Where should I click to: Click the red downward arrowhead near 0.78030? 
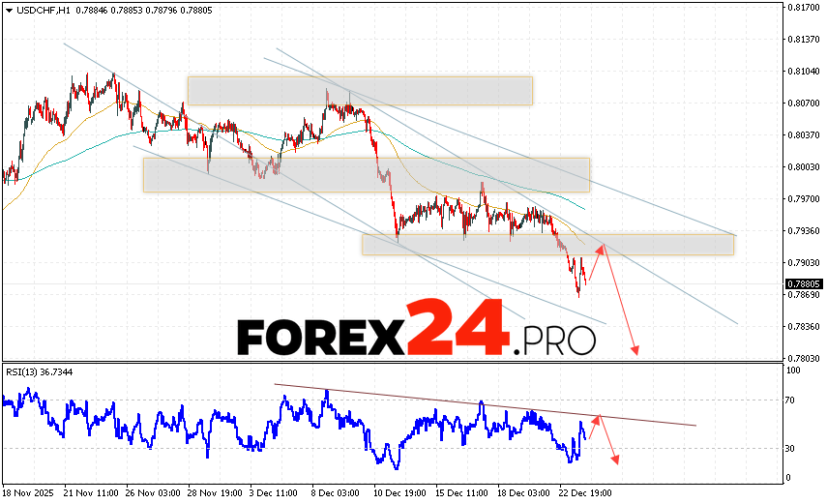point(635,350)
